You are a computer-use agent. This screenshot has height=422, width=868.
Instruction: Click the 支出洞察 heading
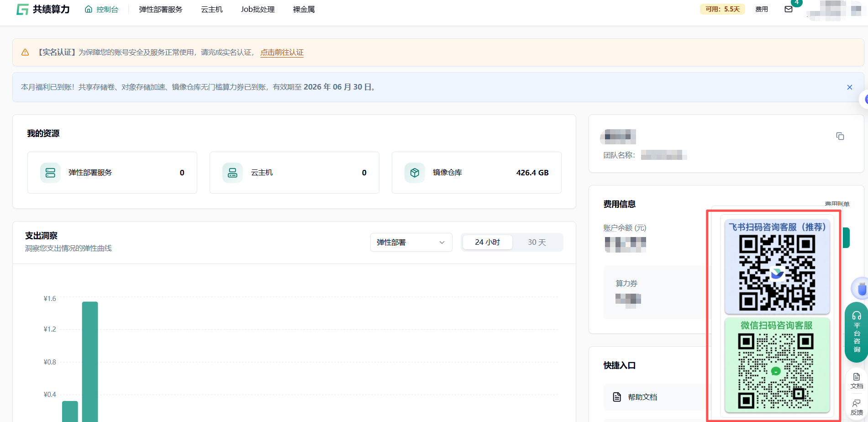[x=41, y=236]
